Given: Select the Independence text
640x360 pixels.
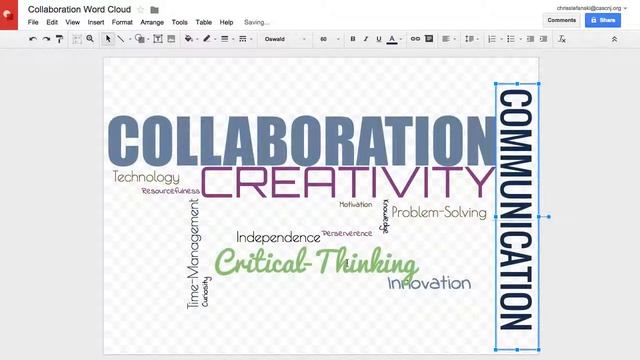Looking at the screenshot, I should point(278,238).
